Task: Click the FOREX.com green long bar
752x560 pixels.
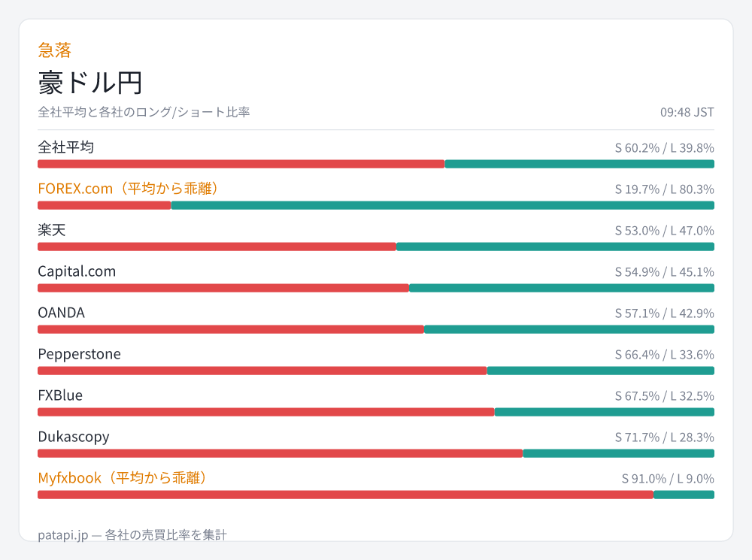Action: pyautogui.click(x=443, y=205)
